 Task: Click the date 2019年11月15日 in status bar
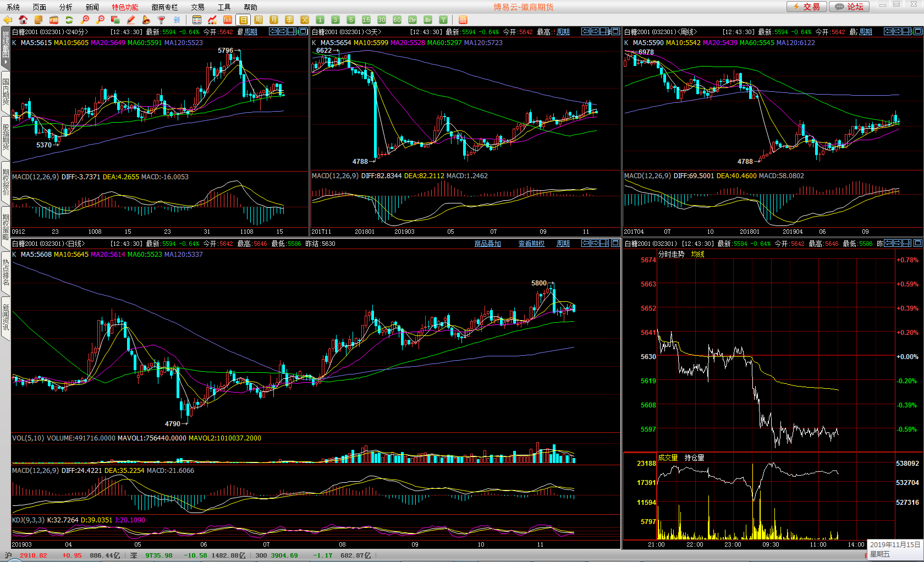(x=895, y=544)
